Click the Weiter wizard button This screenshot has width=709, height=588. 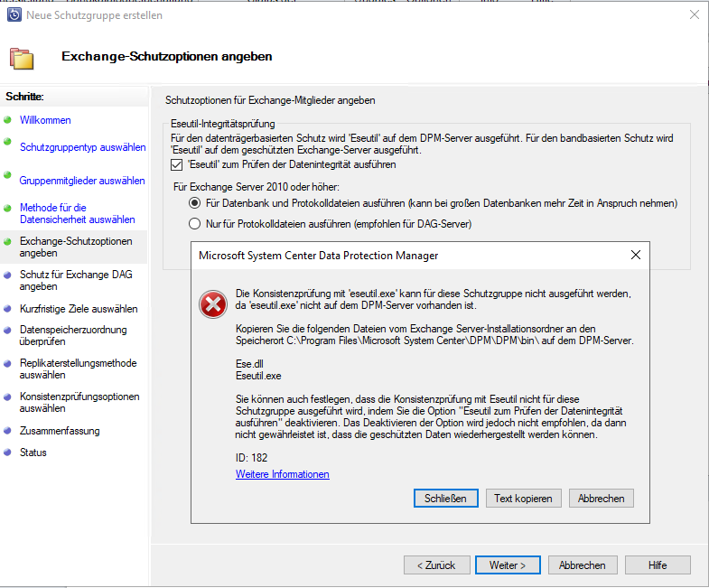[508, 565]
